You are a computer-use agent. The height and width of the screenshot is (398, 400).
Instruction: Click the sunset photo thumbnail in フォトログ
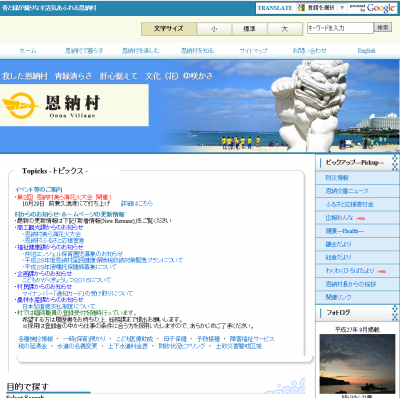point(357,364)
